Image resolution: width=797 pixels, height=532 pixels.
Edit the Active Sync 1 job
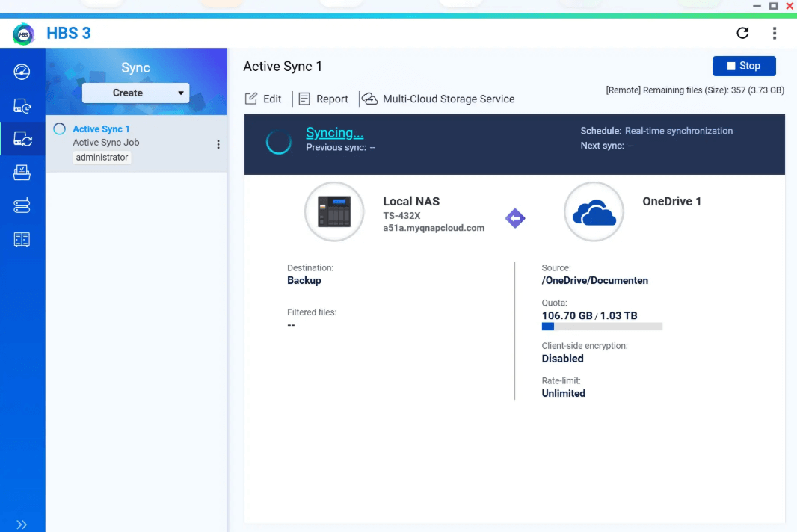[264, 99]
